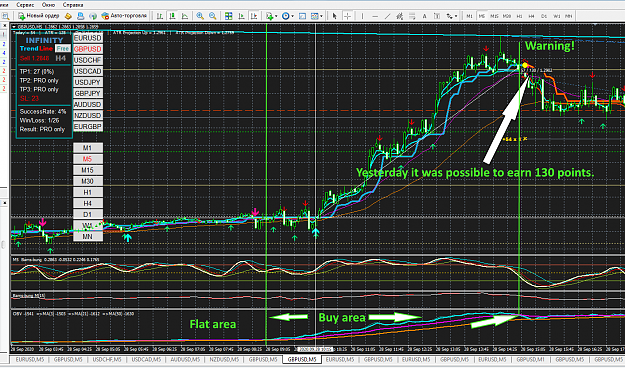Select the text tool A icon

(425, 16)
